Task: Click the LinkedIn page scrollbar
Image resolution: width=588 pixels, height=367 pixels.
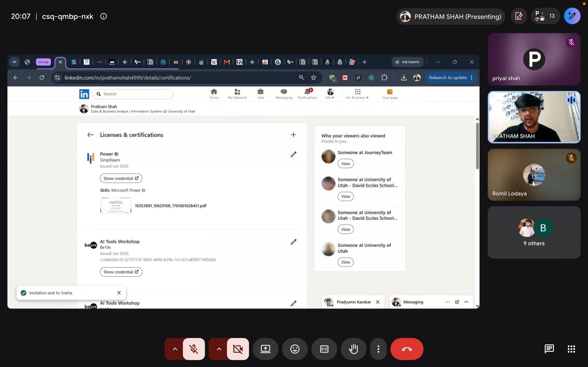Action: (x=477, y=146)
